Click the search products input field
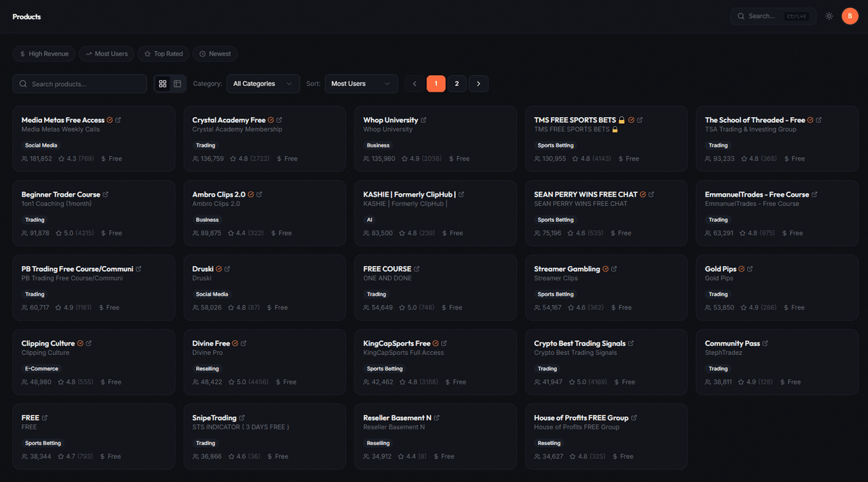This screenshot has width=868, height=482. pyautogui.click(x=80, y=83)
